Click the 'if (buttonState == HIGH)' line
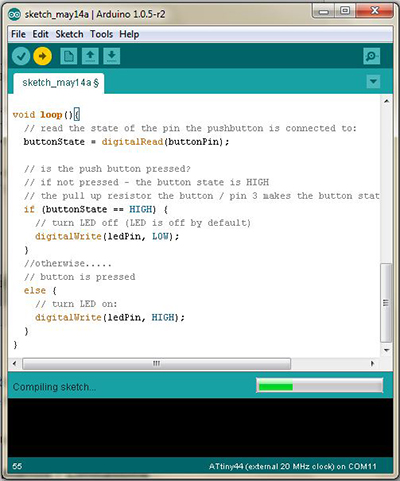This screenshot has height=481, width=400. coord(96,209)
